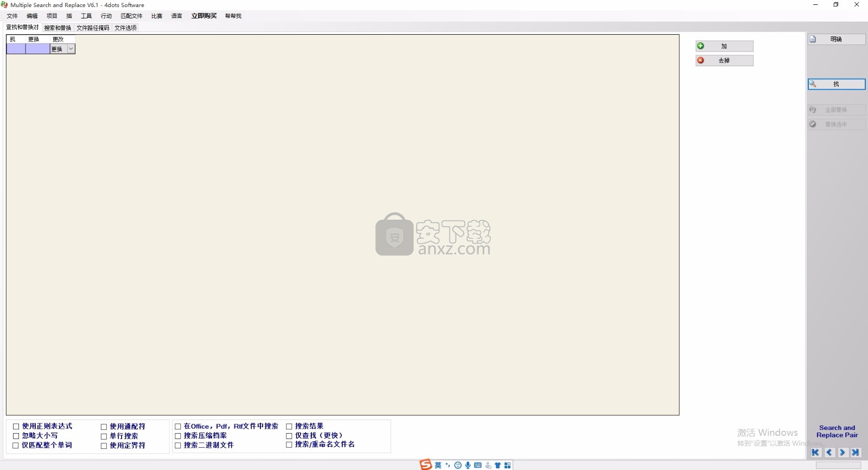868x470 pixels.
Task: Toggle 忽略大小写 (ignore case) checkbox
Action: (x=16, y=436)
